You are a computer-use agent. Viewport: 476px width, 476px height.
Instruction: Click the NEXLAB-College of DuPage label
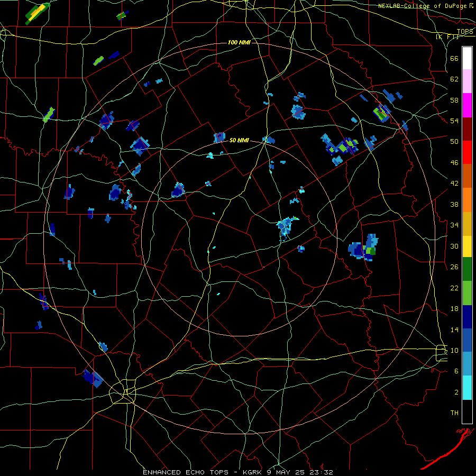pyautogui.click(x=423, y=6)
